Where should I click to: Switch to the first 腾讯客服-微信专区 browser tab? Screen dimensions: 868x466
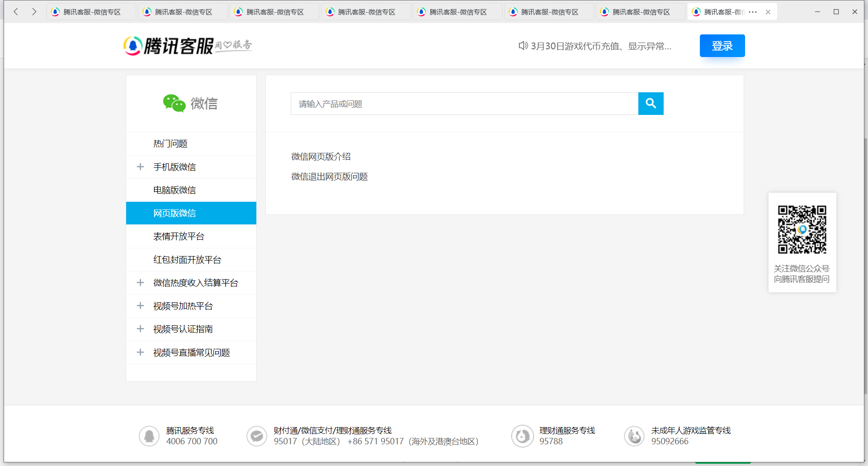91,12
